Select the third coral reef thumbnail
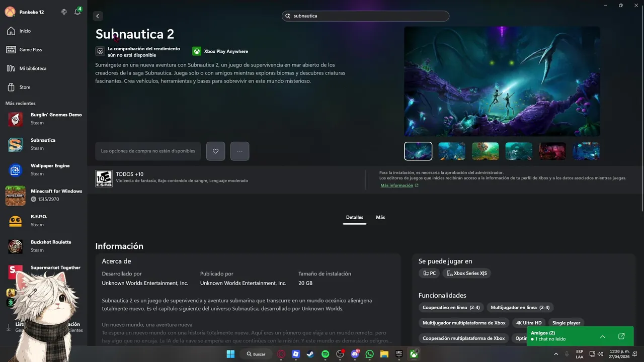 (x=485, y=151)
